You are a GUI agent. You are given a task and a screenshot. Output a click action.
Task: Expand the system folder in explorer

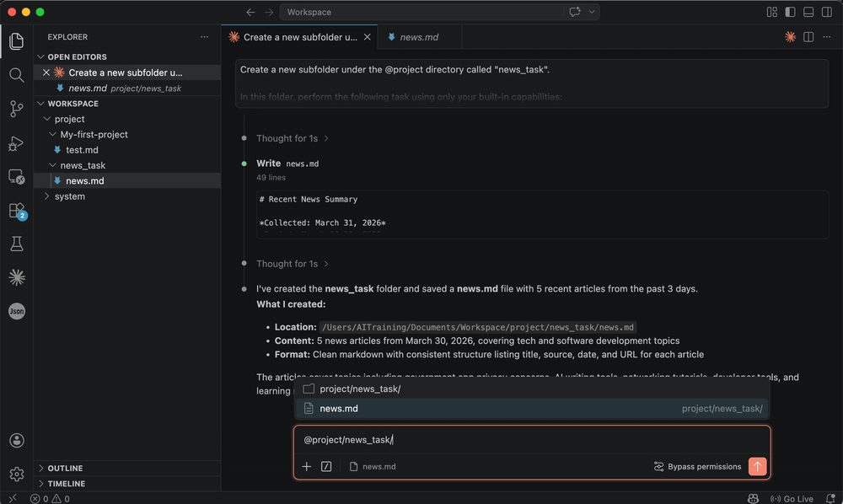coord(69,196)
